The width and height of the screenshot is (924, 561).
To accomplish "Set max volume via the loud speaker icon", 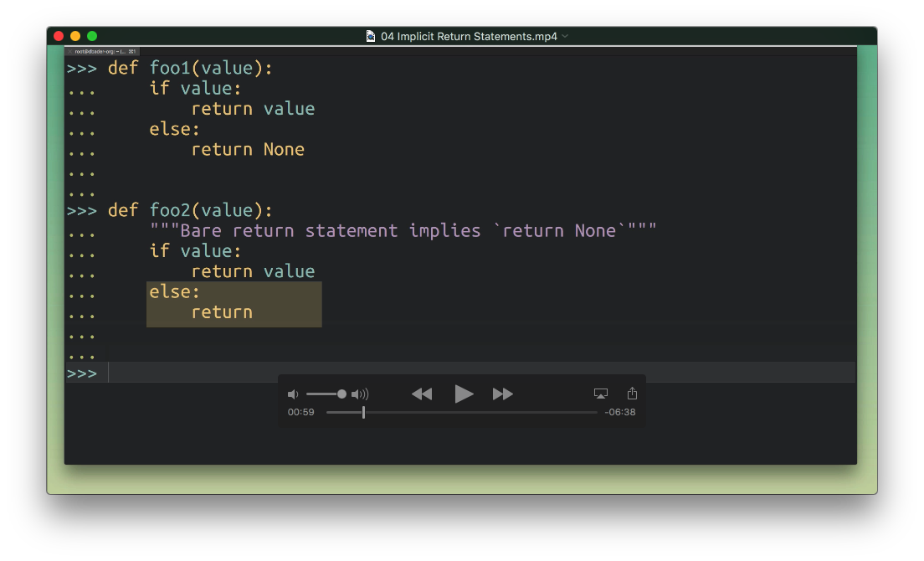I will coord(360,394).
